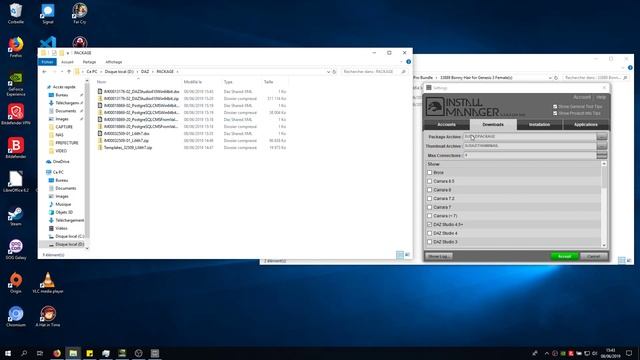Screen dimensions: 640x360
Task: Check the Carrara 8 option
Action: (x=429, y=190)
